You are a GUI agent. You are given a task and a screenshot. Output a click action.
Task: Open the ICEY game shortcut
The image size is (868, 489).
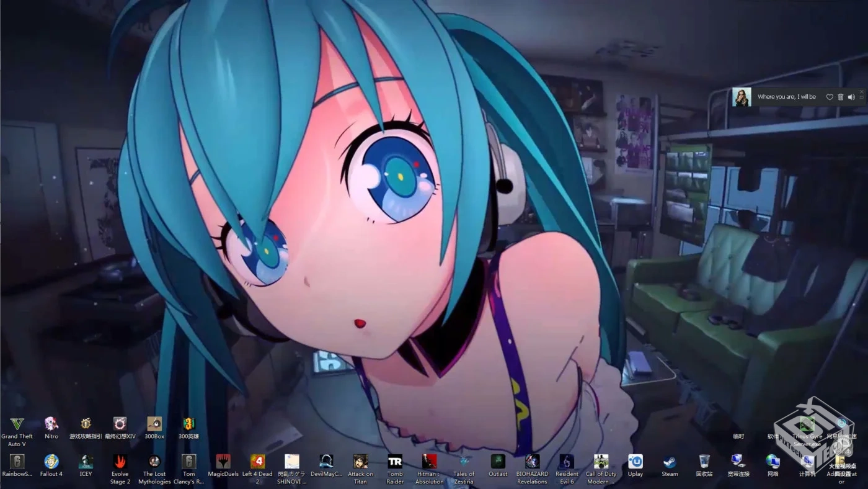tap(86, 462)
